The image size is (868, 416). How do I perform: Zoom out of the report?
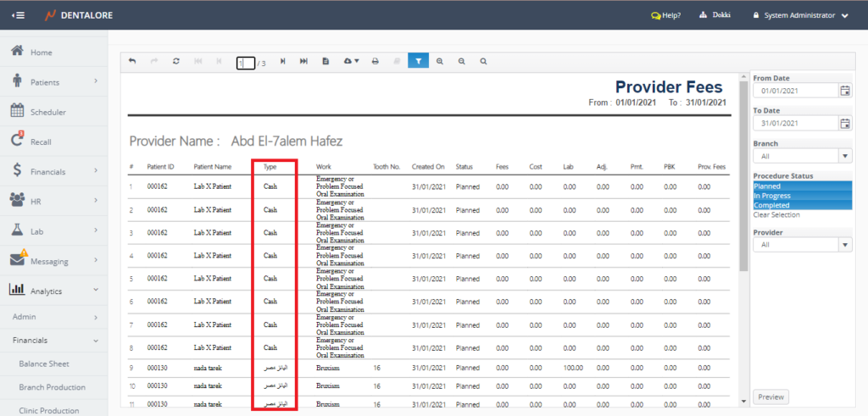click(461, 61)
